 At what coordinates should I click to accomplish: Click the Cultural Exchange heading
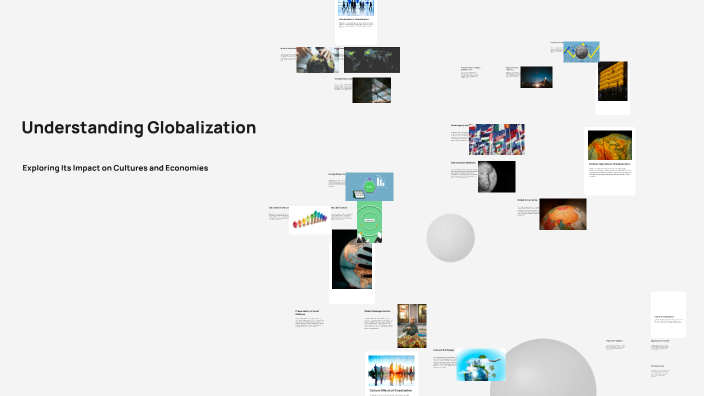click(444, 350)
